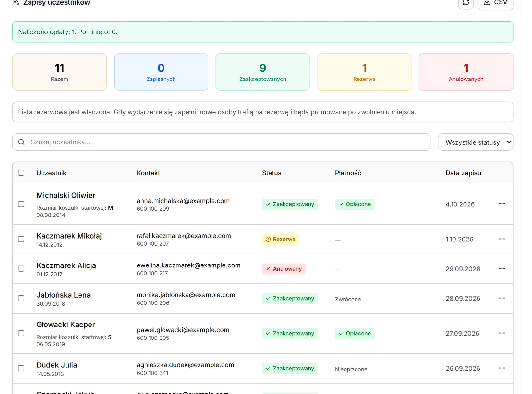The height and width of the screenshot is (394, 532).
Task: Click the Data zapisu column header
Action: (463, 173)
